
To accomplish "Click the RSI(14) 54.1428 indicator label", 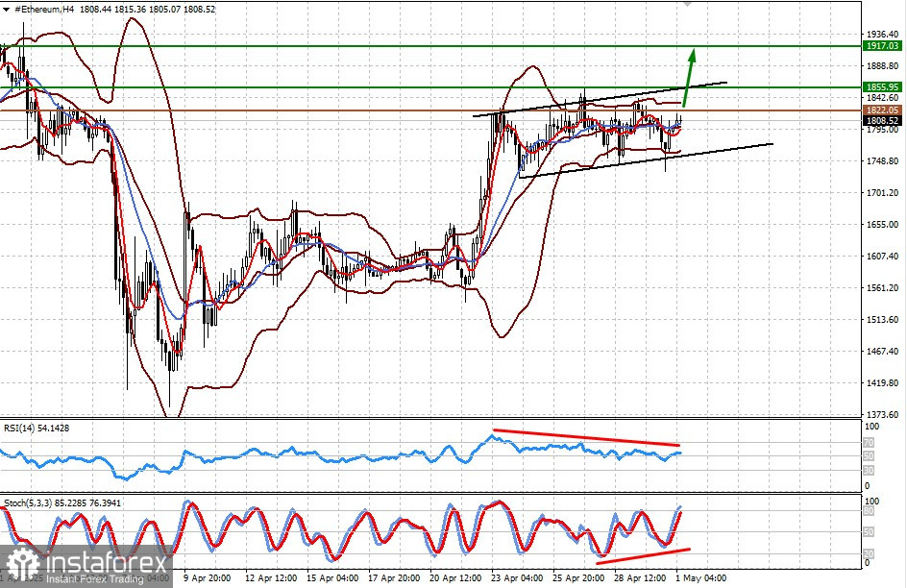I will pyautogui.click(x=37, y=429).
